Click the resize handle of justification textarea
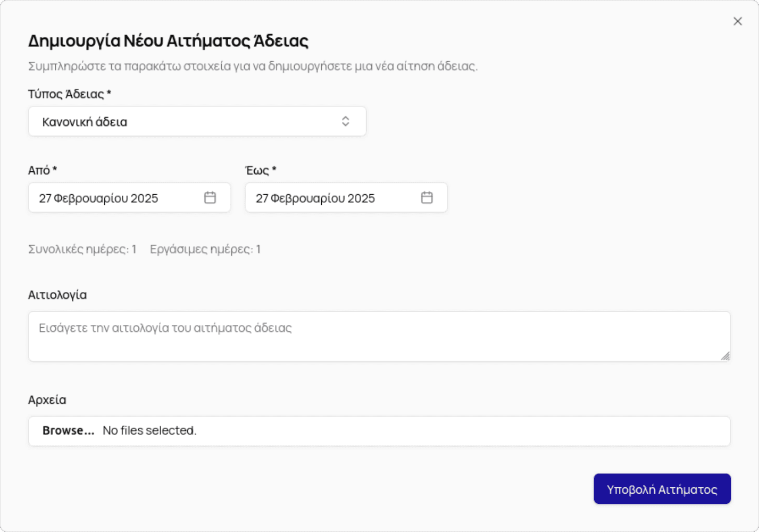The height and width of the screenshot is (532, 759). pyautogui.click(x=725, y=356)
